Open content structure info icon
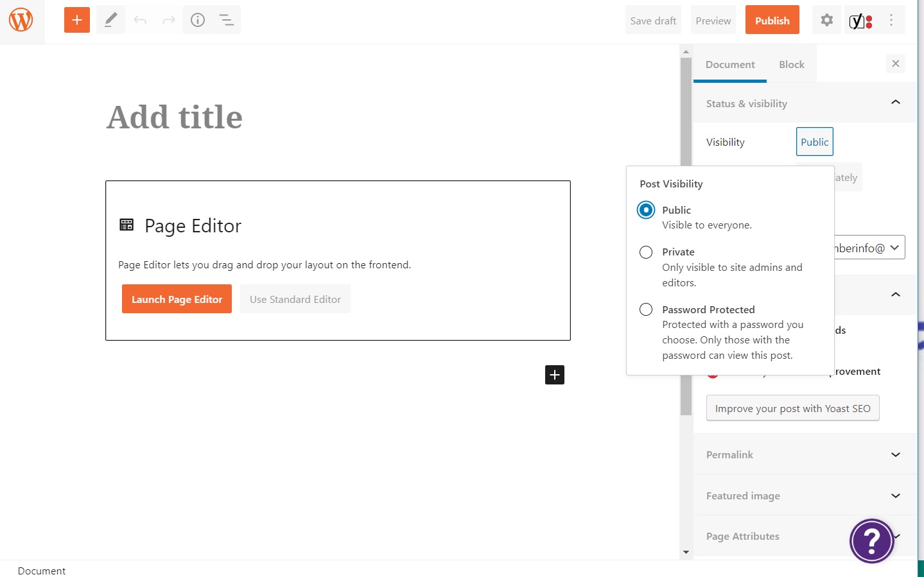924x577 pixels. coord(198,20)
